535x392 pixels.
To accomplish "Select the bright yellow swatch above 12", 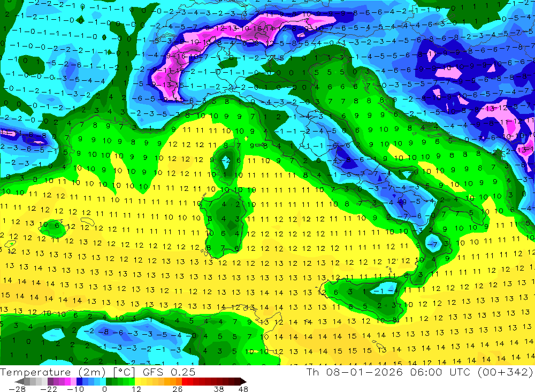I will coord(138,381).
